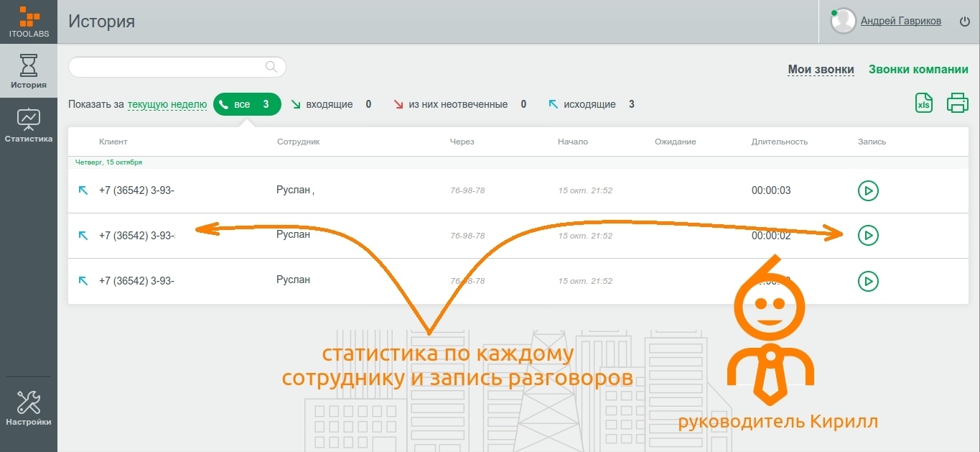Click the search magnifier icon
Viewport: 980px width, 452px height.
coord(271,66)
